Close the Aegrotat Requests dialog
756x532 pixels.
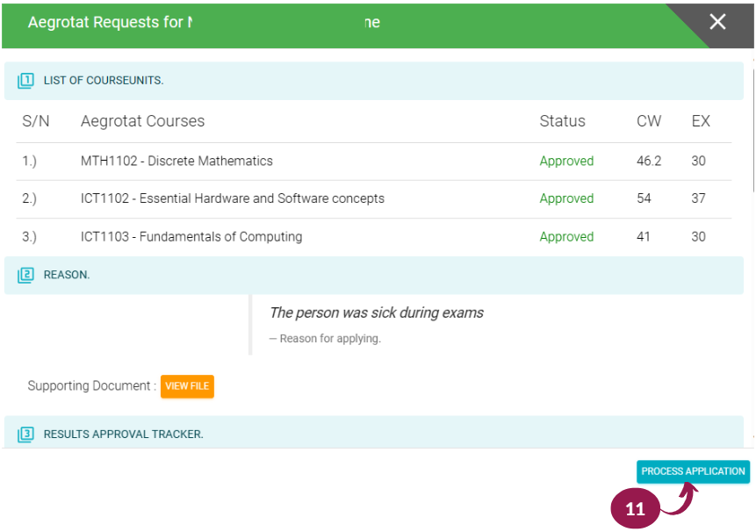[x=717, y=23]
